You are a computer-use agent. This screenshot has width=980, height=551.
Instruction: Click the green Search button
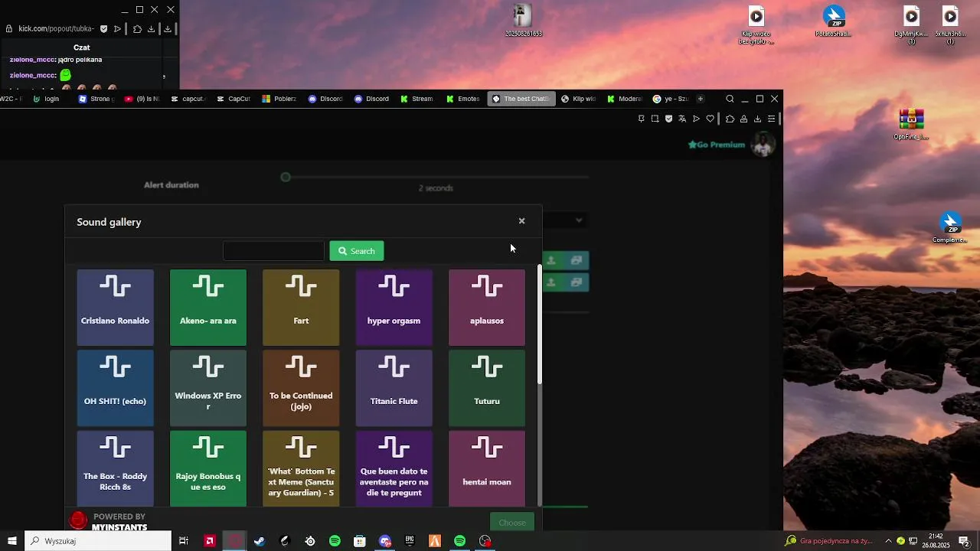357,251
